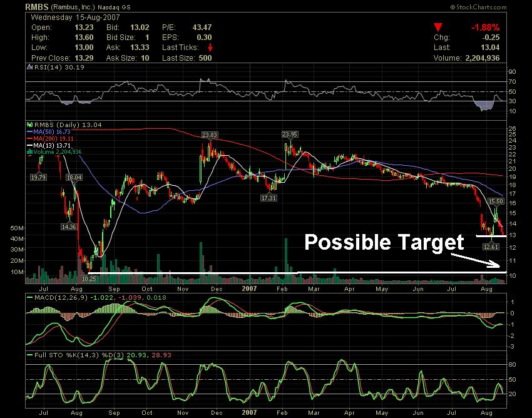Click the 15.50 price label
Image resolution: width=532 pixels, height=418 pixels.
[496, 201]
